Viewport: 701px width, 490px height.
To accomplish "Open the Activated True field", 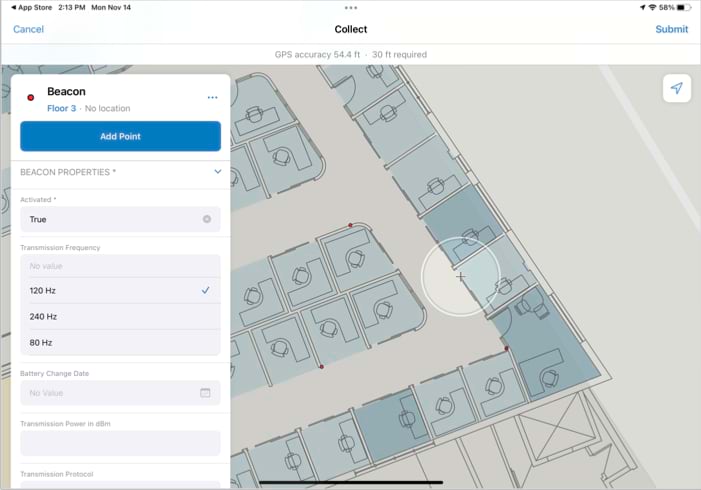I will [x=110, y=219].
